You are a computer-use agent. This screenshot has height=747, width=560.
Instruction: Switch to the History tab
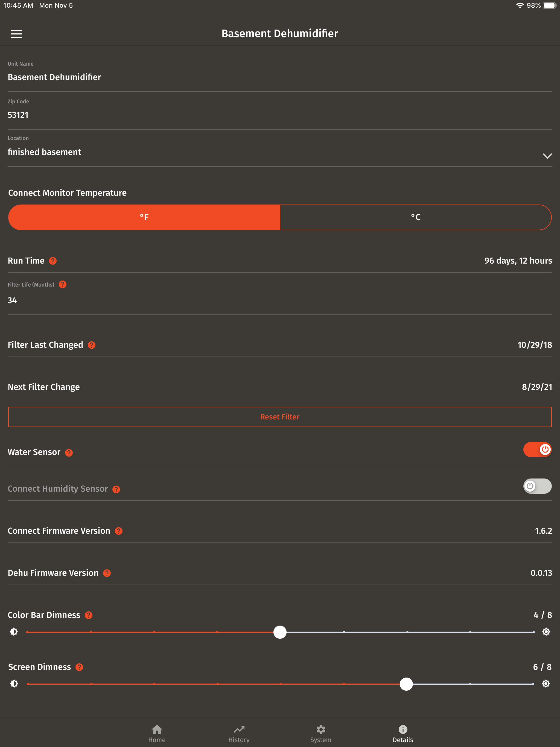pos(239,734)
